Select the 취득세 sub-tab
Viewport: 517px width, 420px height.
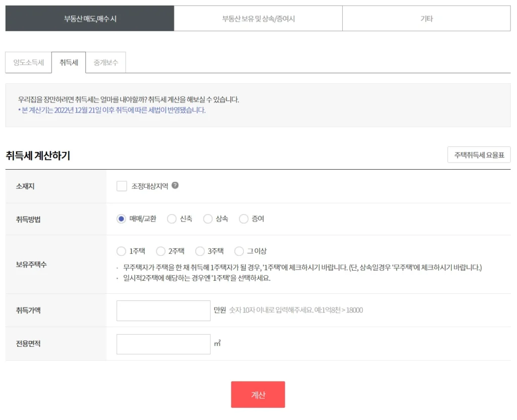[69, 62]
